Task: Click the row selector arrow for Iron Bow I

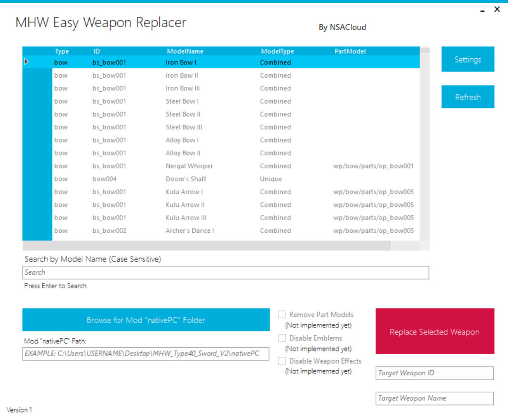Action: point(27,62)
